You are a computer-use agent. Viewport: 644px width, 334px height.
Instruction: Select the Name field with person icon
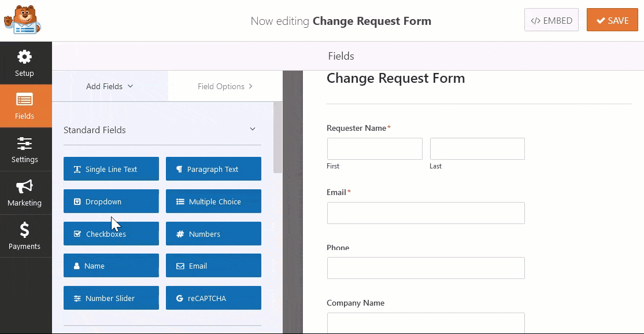click(111, 265)
